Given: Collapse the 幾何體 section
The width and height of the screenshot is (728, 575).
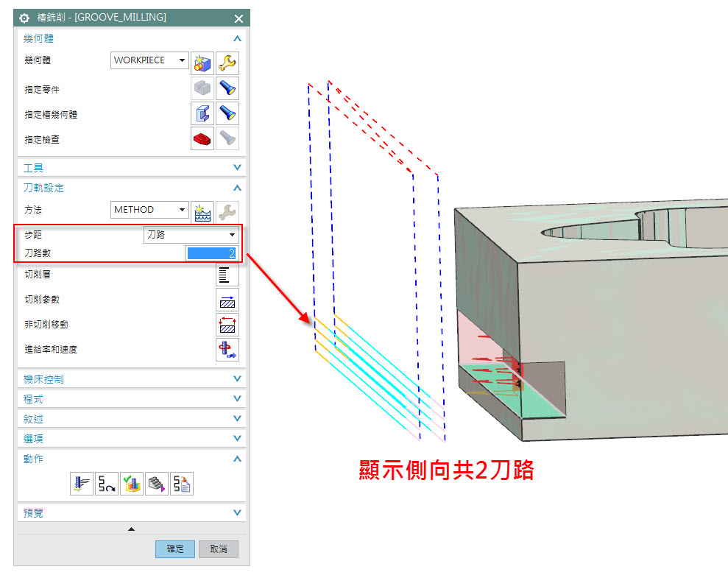Looking at the screenshot, I should 237,38.
